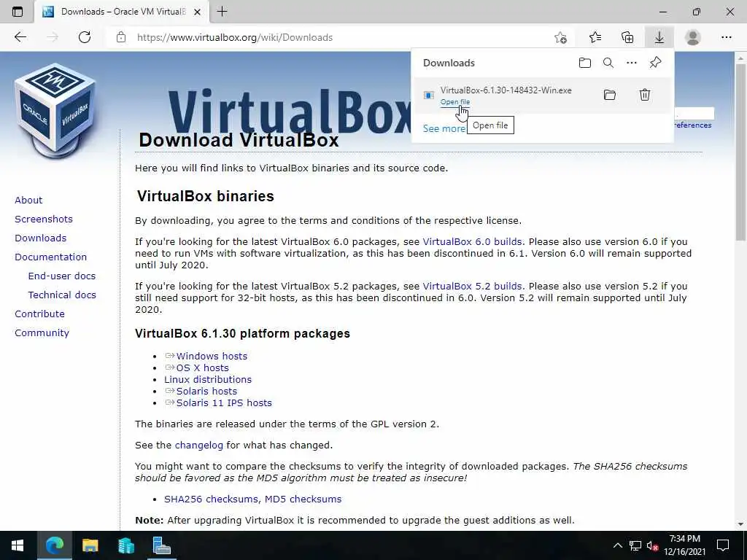Viewport: 747px width, 560px height.
Task: Click the muted volume tray icon
Action: (x=652, y=545)
